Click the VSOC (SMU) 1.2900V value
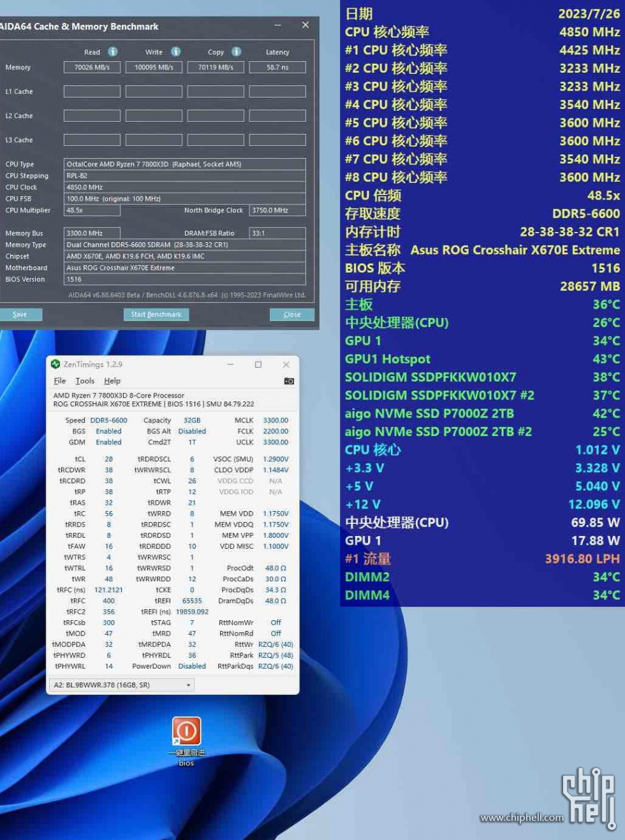625x840 pixels. click(276, 459)
